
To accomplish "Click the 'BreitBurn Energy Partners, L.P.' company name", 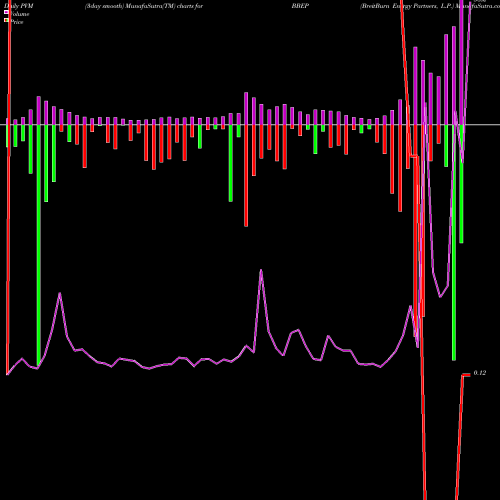I will point(407,6).
